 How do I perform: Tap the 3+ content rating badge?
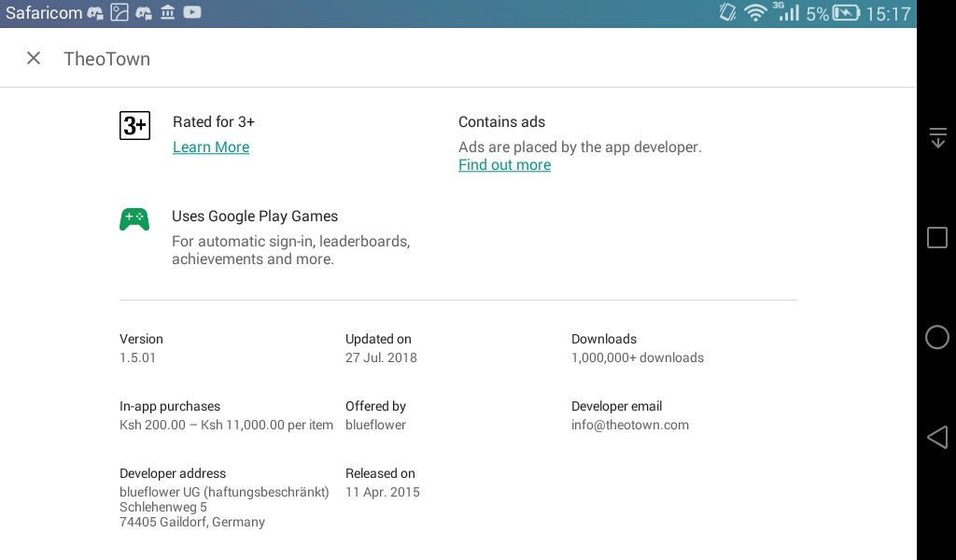[x=134, y=125]
